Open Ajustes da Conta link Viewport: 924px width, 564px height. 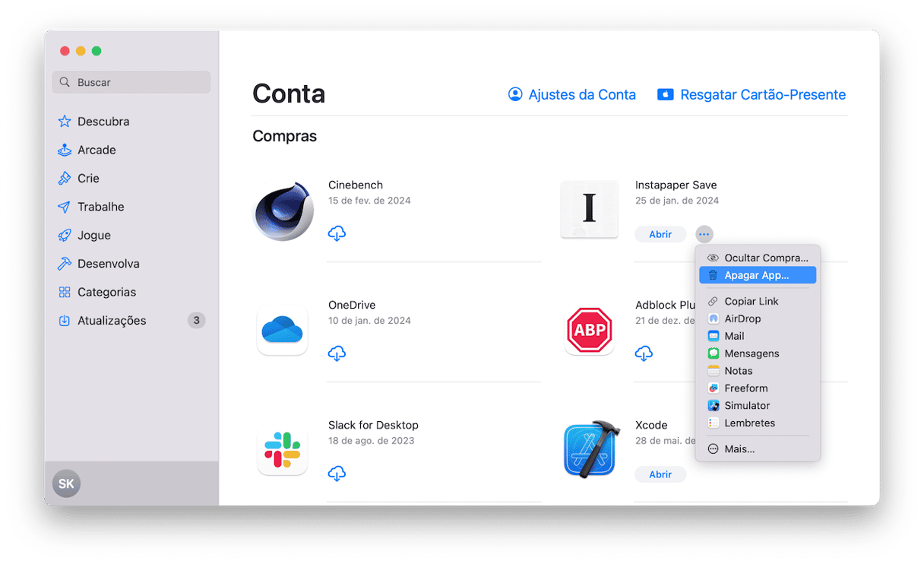(x=572, y=95)
